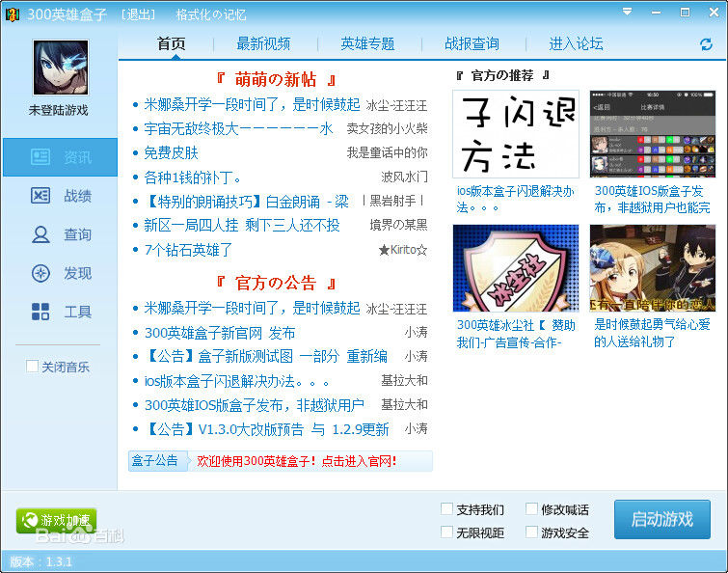
Task: Switch to the 最新视频 tab
Action: point(263,43)
